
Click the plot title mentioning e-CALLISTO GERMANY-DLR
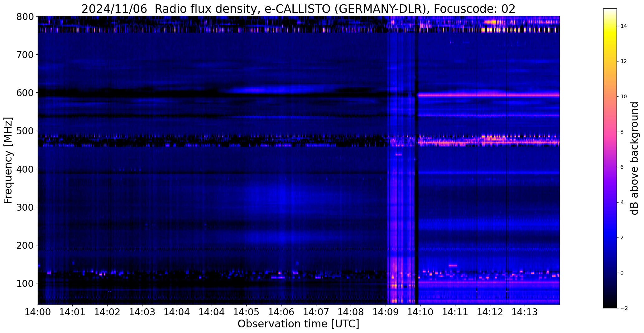(298, 9)
